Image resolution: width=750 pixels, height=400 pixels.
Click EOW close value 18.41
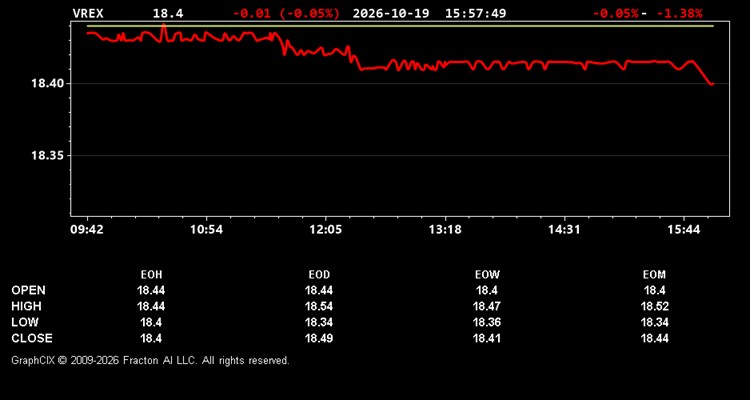point(487,338)
